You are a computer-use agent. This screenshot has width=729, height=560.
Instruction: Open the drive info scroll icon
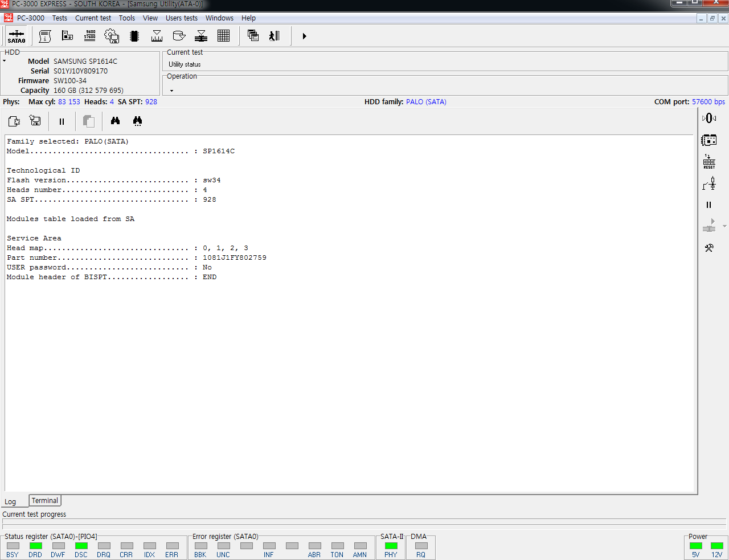pyautogui.click(x=45, y=36)
